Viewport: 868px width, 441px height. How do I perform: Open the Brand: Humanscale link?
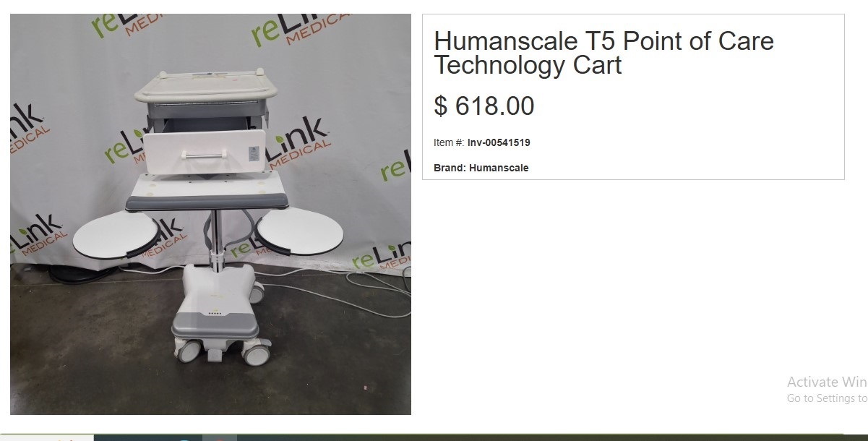[x=481, y=168]
